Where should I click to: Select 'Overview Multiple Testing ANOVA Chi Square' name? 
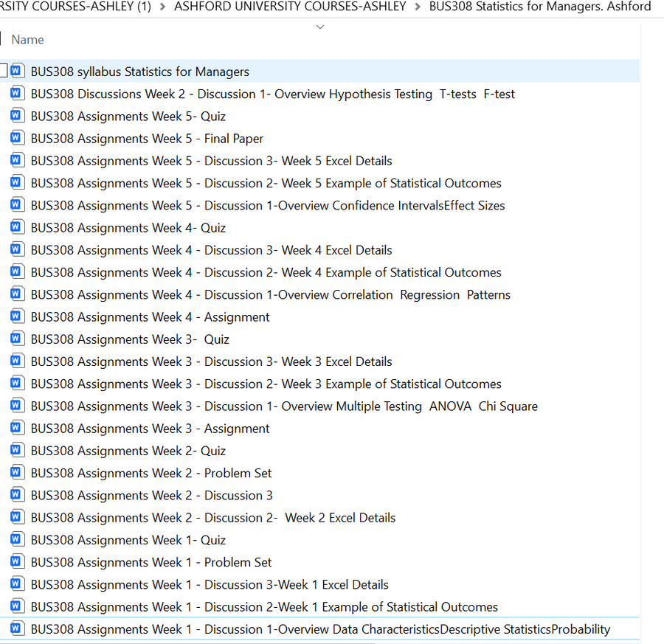(x=284, y=406)
